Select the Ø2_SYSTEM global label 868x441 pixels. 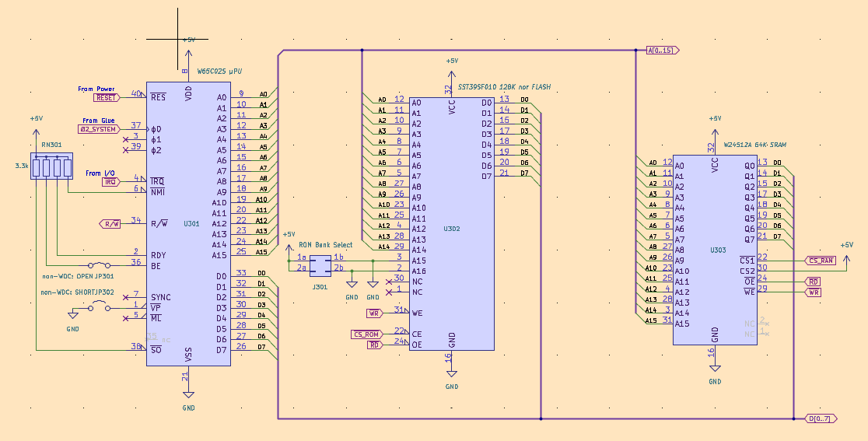click(x=99, y=129)
